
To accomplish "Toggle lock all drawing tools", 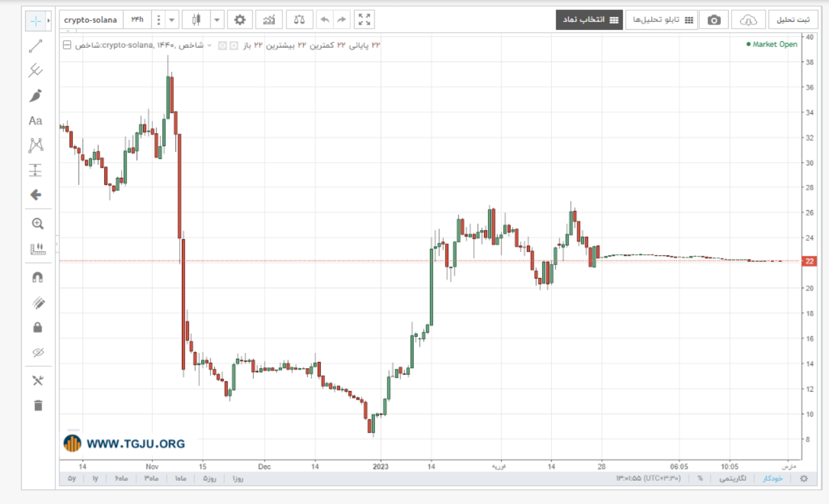I will tap(37, 328).
